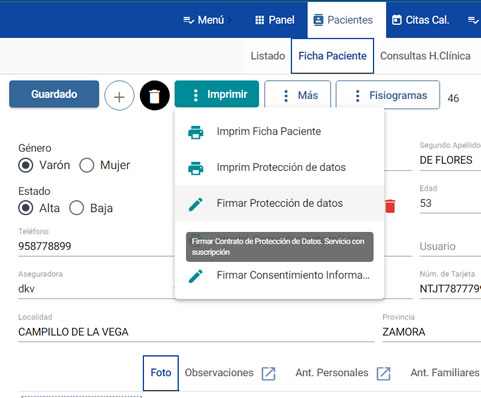This screenshot has height=398, width=481.
Task: Add a new patient with the plus button
Action: 119,95
